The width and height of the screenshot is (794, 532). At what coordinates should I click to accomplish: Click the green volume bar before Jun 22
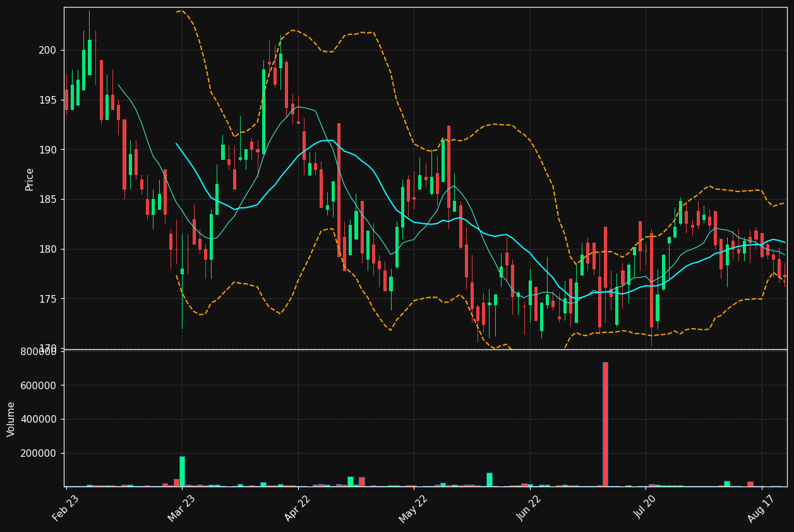coord(489,480)
